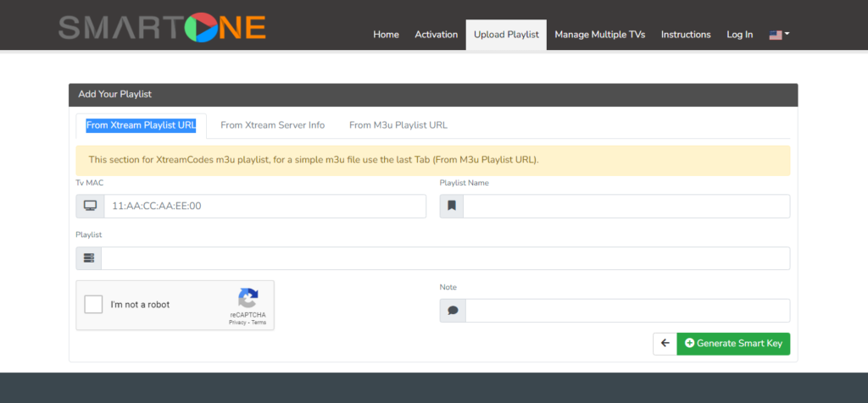868x403 pixels.
Task: Click Generate Smart Key button
Action: point(733,343)
